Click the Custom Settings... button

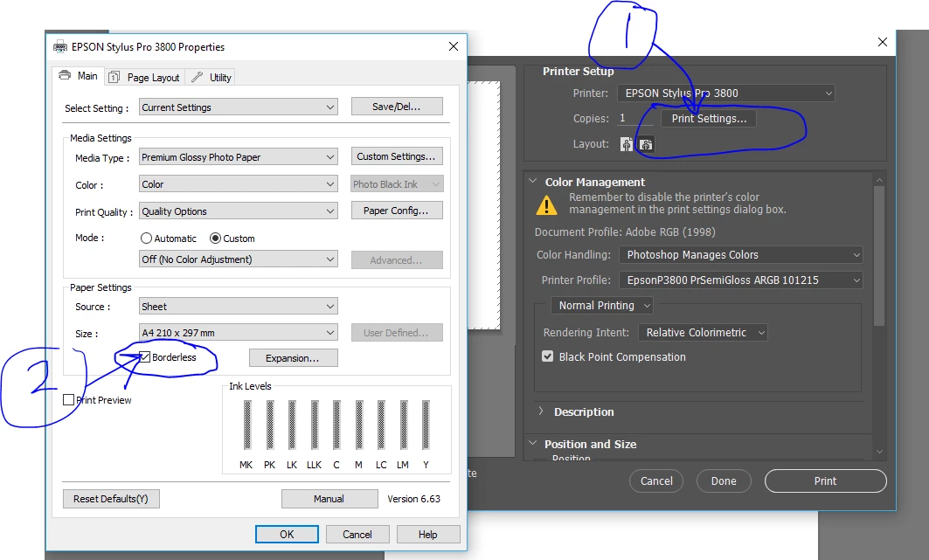coord(397,156)
